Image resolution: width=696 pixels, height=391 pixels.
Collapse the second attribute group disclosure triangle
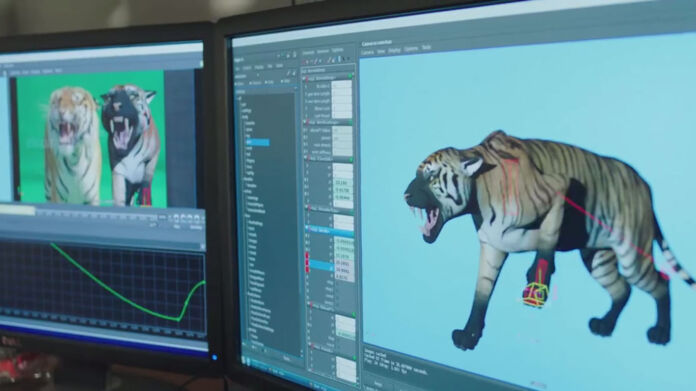point(305,122)
